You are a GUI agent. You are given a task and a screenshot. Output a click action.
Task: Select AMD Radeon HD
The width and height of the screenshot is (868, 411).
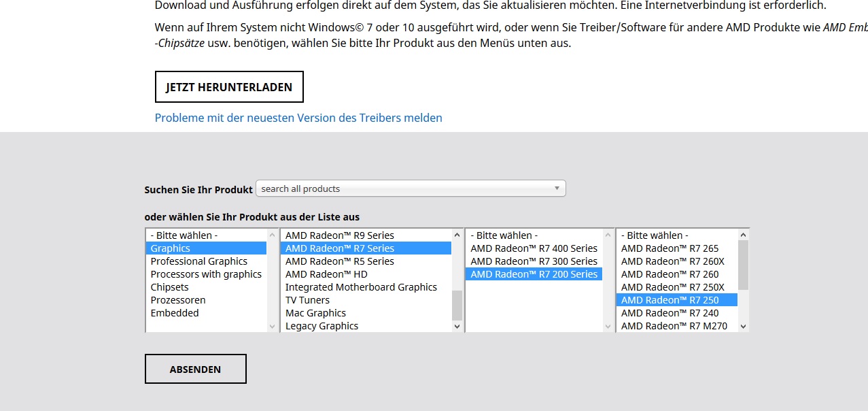click(x=366, y=274)
